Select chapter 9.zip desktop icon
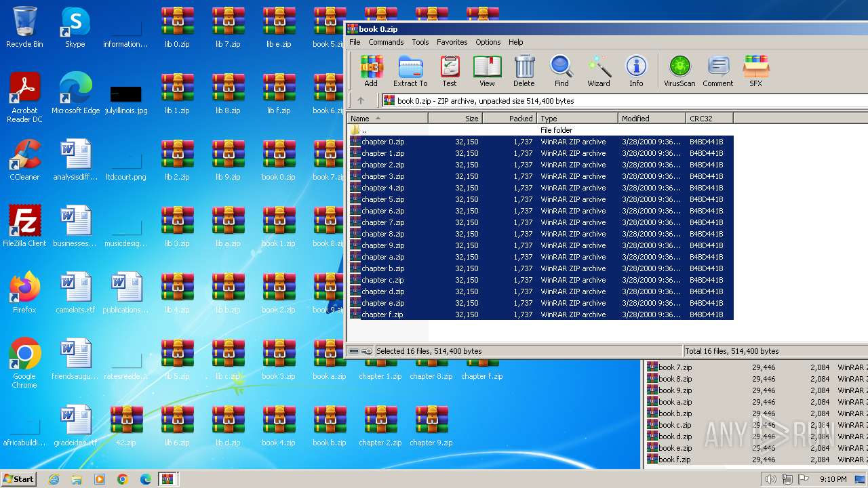Screen dimensions: 868x488 click(431, 426)
